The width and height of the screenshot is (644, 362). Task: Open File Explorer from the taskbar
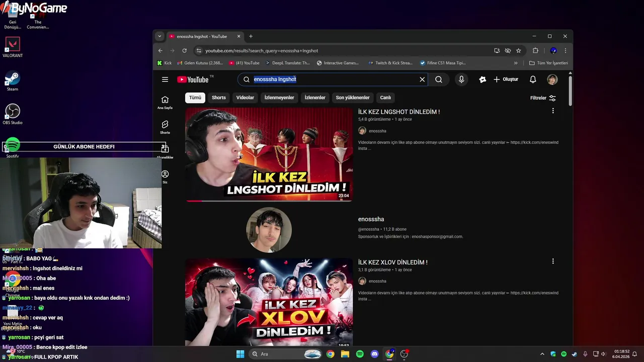(x=345, y=354)
